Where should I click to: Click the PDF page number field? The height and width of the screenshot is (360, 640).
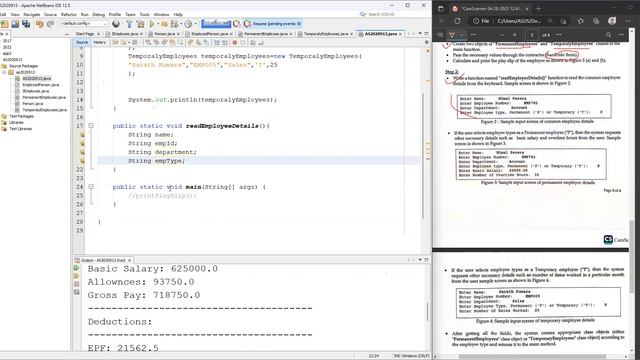tap(532, 35)
